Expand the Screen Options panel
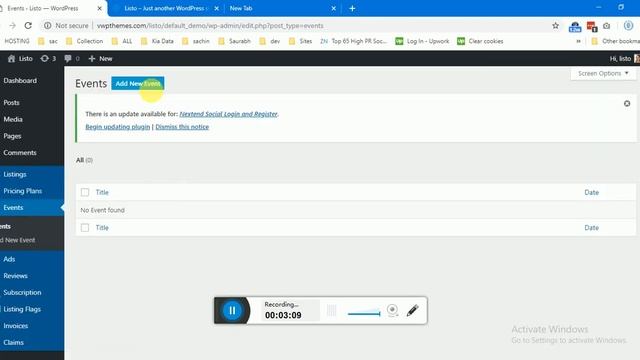The width and height of the screenshot is (640, 360). pos(603,73)
